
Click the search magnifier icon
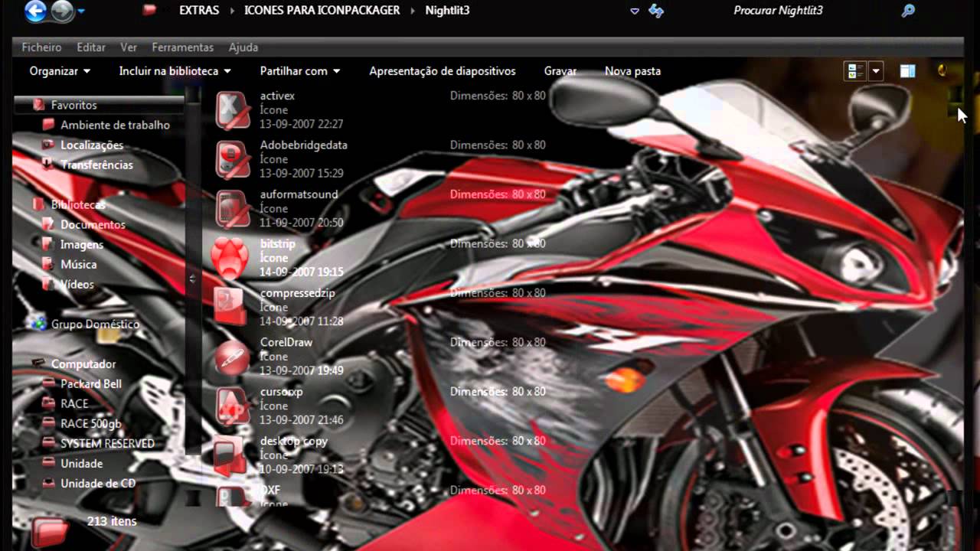pyautogui.click(x=908, y=11)
